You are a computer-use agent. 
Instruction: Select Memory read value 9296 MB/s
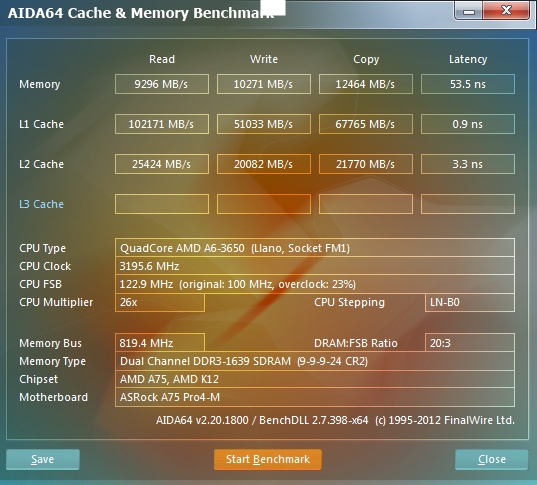pos(162,84)
